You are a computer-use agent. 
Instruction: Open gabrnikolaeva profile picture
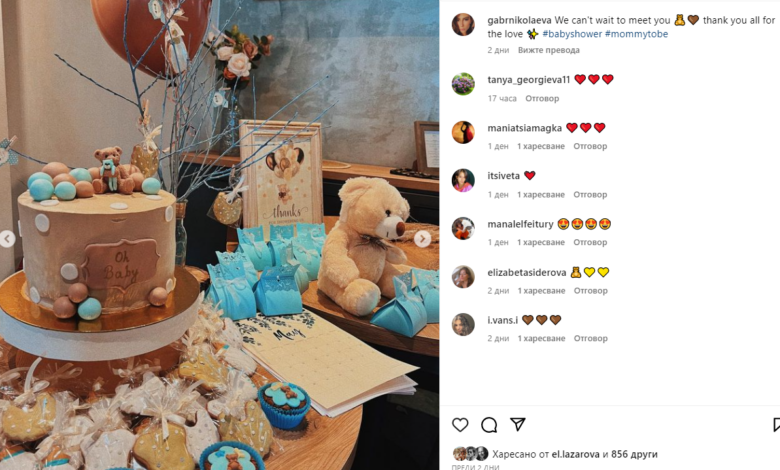click(x=463, y=24)
